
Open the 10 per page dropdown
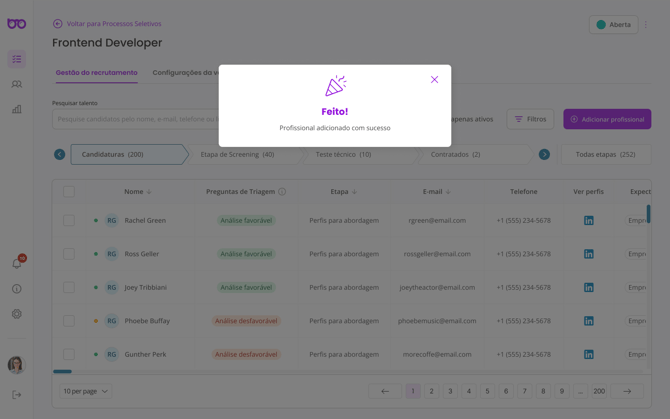pyautogui.click(x=86, y=391)
